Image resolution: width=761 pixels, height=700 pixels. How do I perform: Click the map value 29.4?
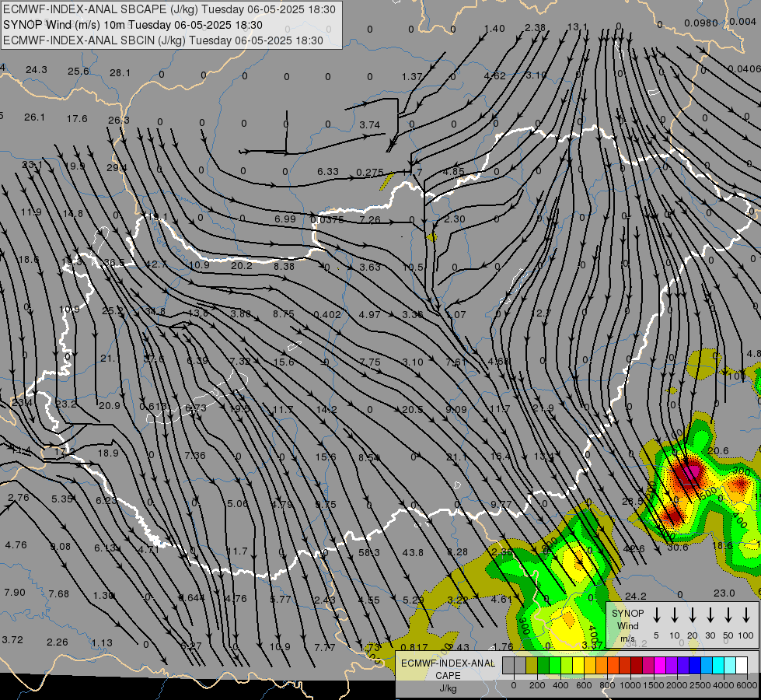(x=117, y=167)
